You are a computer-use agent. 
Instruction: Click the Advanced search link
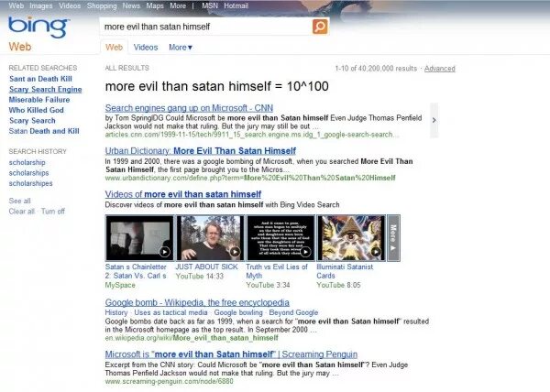[439, 69]
